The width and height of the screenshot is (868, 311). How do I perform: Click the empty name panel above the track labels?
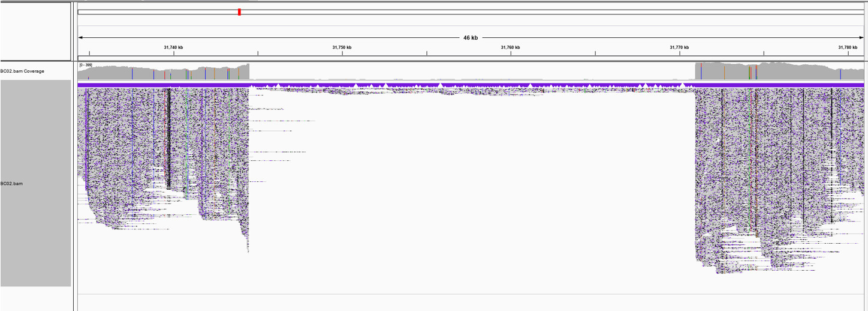coord(36,30)
